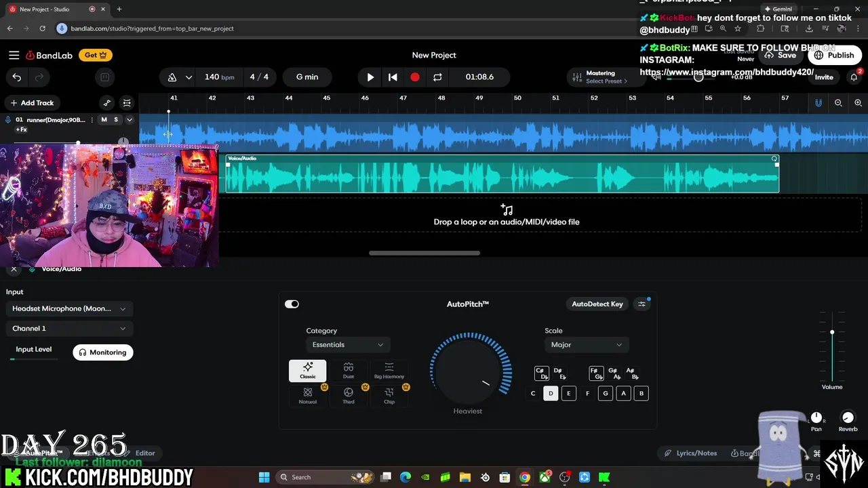Toggle loop cycle mode
The width and height of the screenshot is (868, 488).
point(437,77)
